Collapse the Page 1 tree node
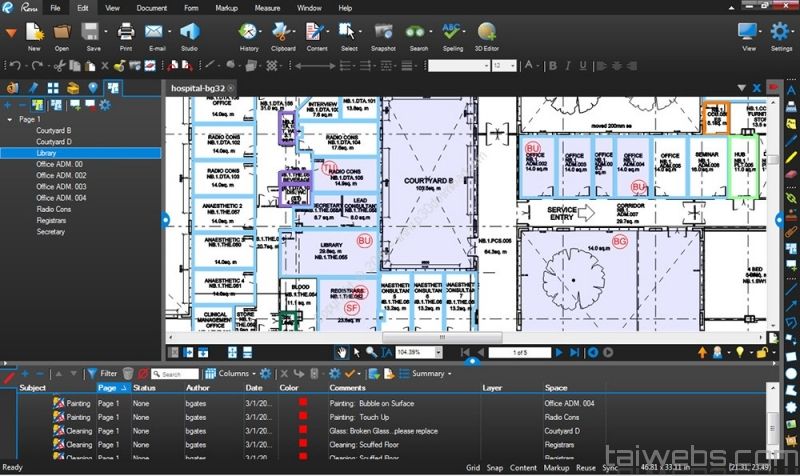This screenshot has width=800, height=476. [10, 119]
